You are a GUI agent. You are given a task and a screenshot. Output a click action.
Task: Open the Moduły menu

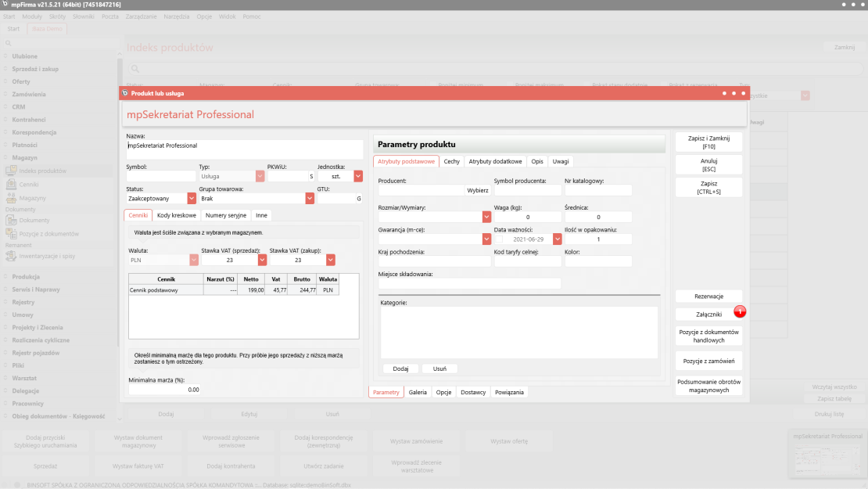click(x=32, y=16)
